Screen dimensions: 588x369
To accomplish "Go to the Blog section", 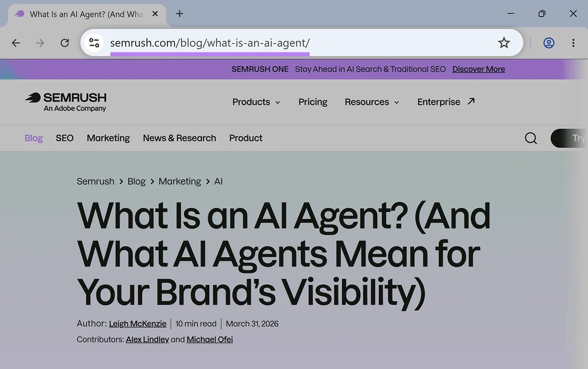I will point(34,138).
